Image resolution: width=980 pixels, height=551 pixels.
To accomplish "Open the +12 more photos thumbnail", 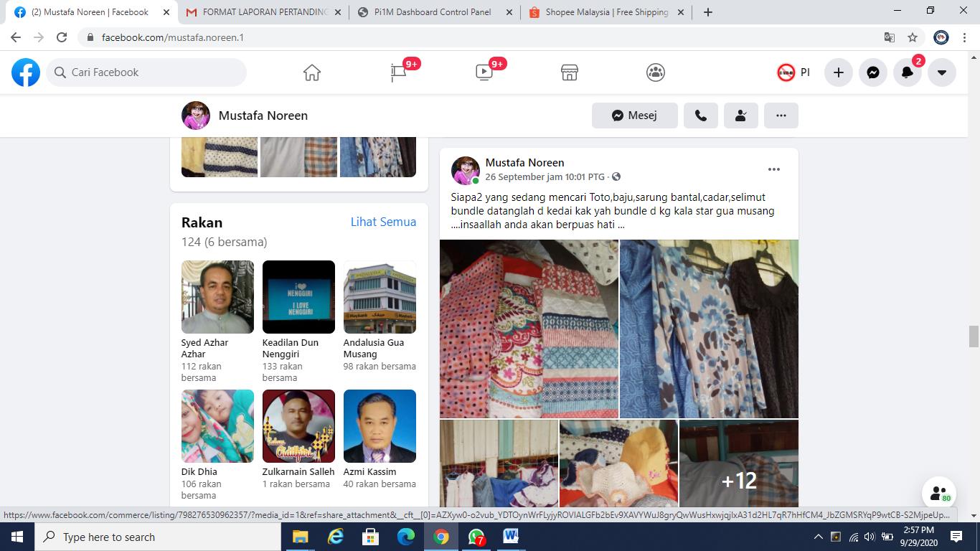I will [x=738, y=464].
